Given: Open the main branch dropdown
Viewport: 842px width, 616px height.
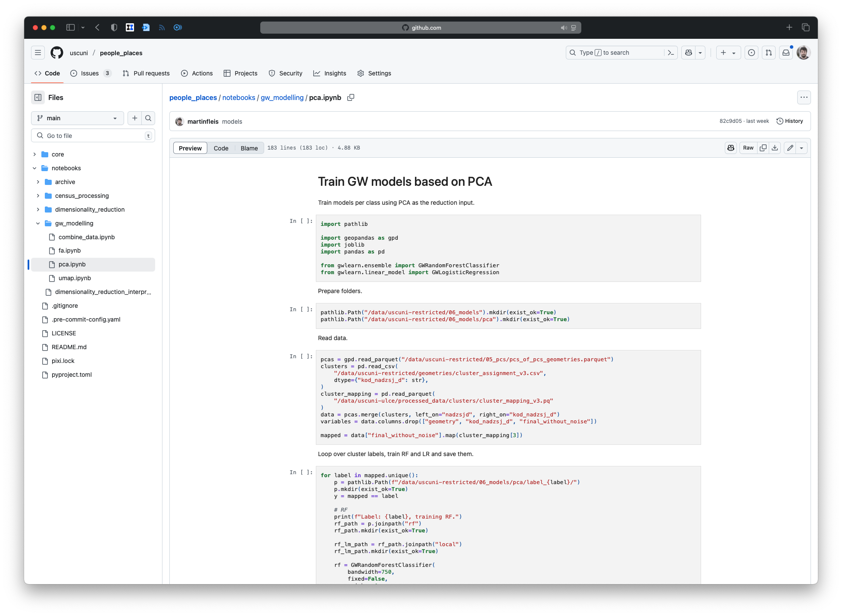Looking at the screenshot, I should [78, 118].
